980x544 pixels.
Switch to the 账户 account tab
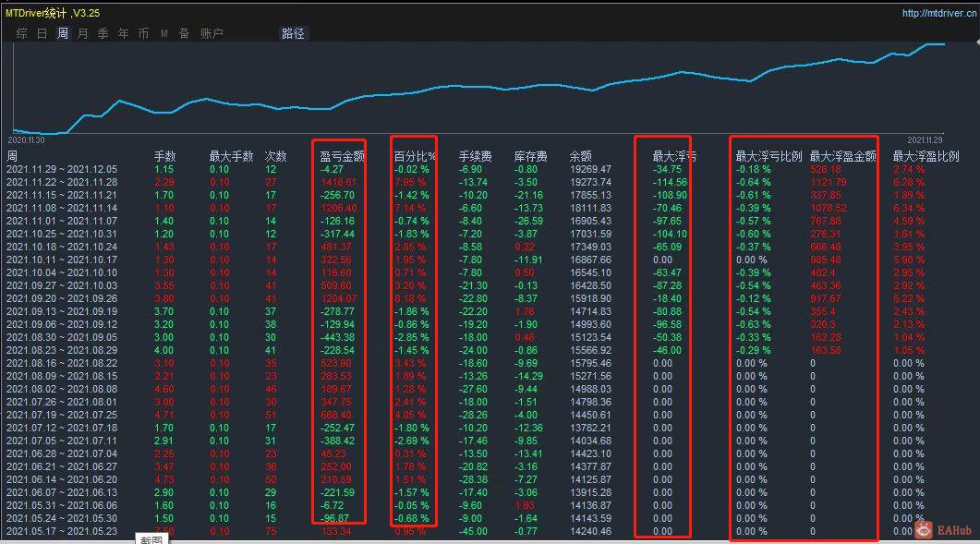pos(212,34)
